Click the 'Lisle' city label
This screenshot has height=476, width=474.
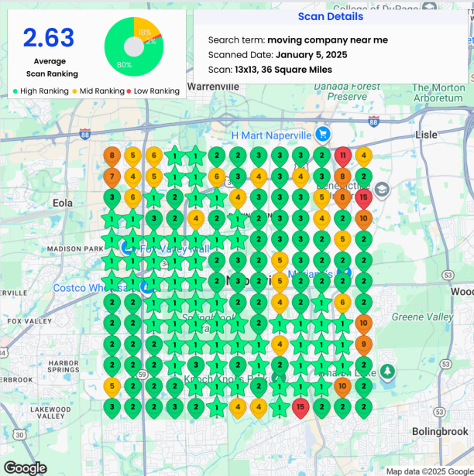pos(426,135)
